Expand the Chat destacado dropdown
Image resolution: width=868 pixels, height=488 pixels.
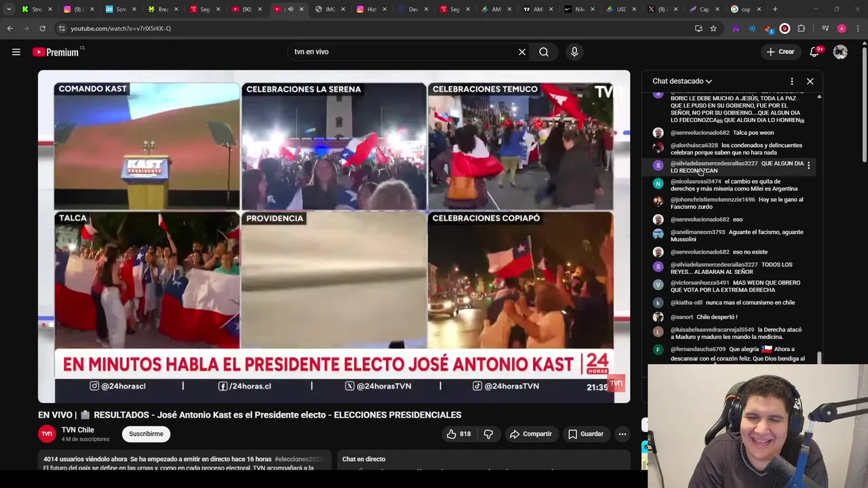pos(682,81)
